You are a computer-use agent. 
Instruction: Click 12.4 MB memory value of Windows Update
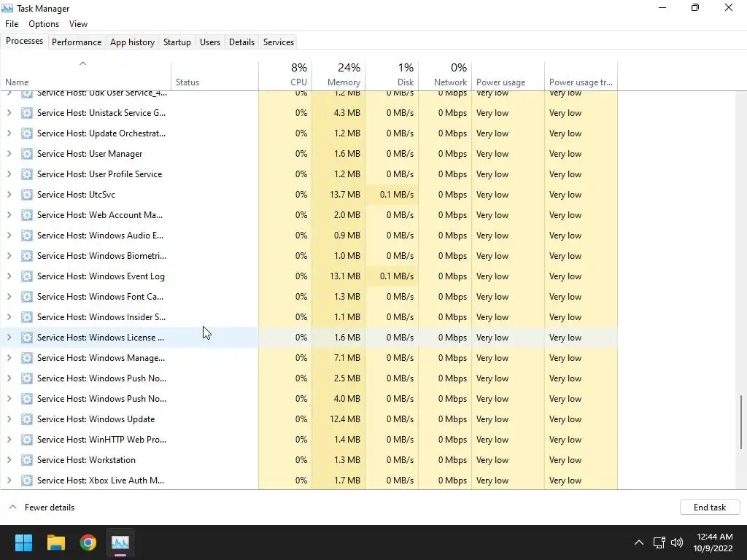344,419
